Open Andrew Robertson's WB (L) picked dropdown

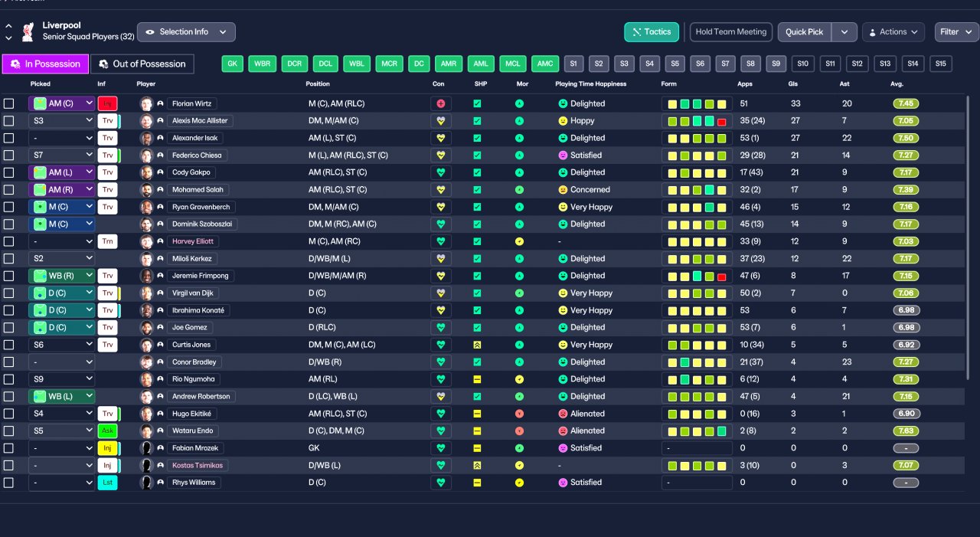(x=62, y=396)
